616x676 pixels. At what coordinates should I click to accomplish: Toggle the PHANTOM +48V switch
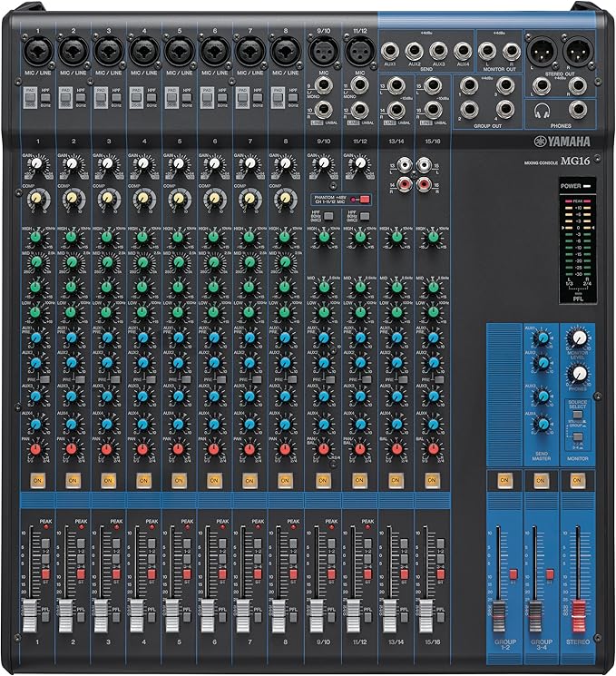tap(363, 198)
